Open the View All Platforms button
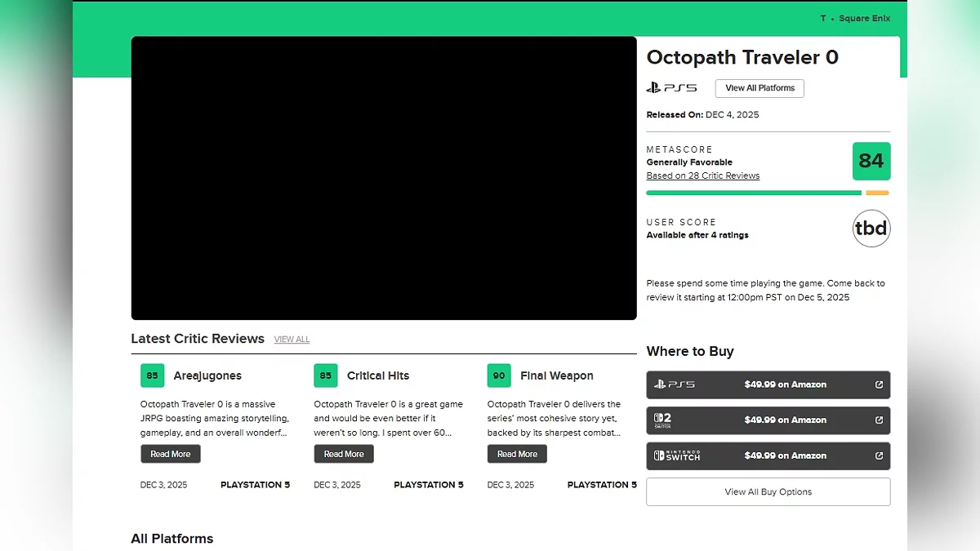Image resolution: width=980 pixels, height=551 pixels. click(x=759, y=88)
